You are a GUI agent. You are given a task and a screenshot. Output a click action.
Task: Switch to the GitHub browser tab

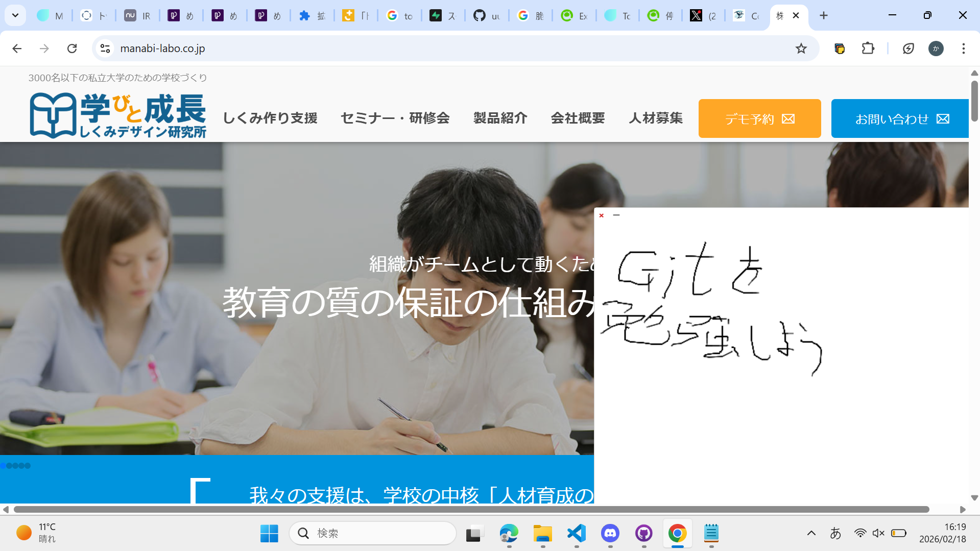pos(486,16)
